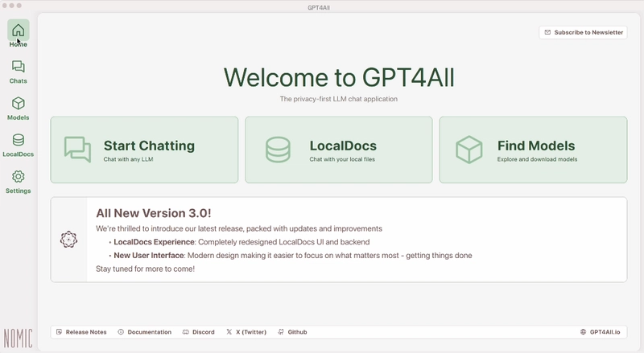This screenshot has width=644, height=353.
Task: Open the Release Notes link
Action: [x=81, y=332]
